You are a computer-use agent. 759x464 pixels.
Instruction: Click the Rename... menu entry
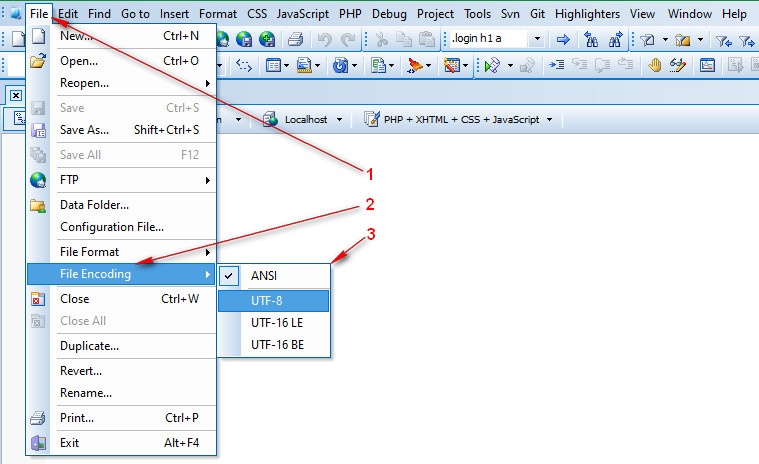pos(86,393)
